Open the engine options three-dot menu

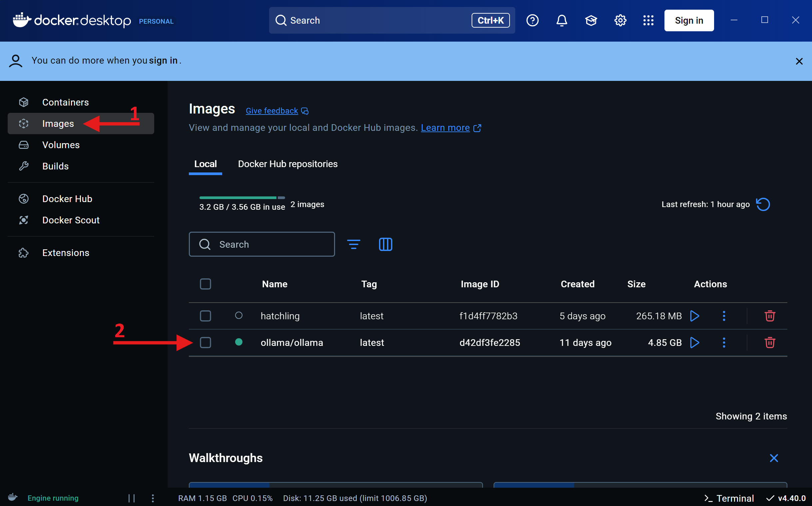(x=153, y=498)
